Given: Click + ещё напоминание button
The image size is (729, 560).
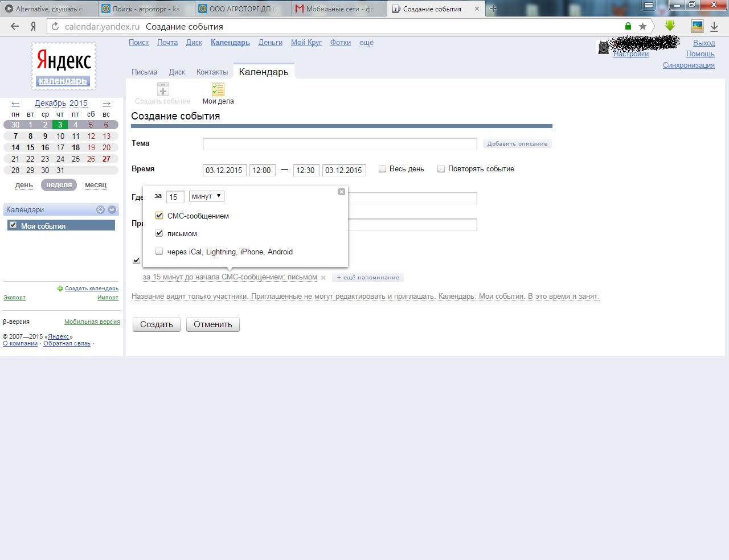Looking at the screenshot, I should pyautogui.click(x=368, y=278).
